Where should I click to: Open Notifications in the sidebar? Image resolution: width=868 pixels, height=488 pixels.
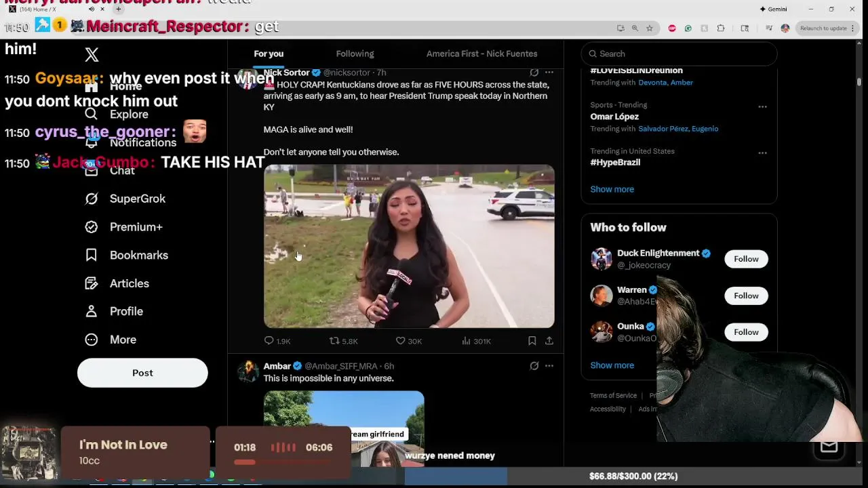[x=130, y=142]
